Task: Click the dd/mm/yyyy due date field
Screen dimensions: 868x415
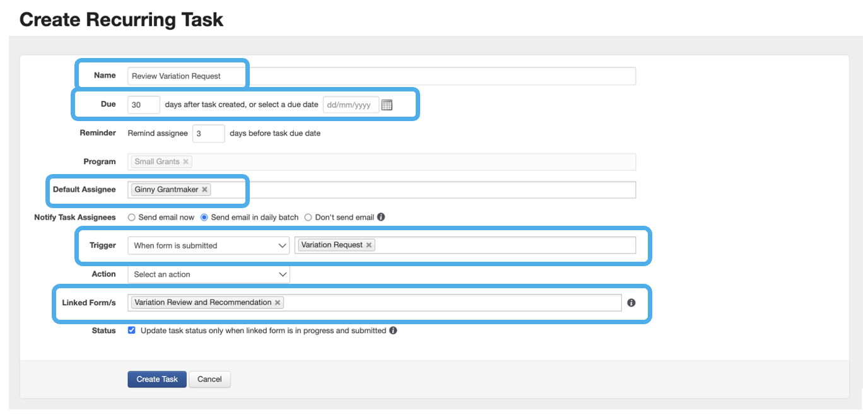Action: [x=351, y=105]
